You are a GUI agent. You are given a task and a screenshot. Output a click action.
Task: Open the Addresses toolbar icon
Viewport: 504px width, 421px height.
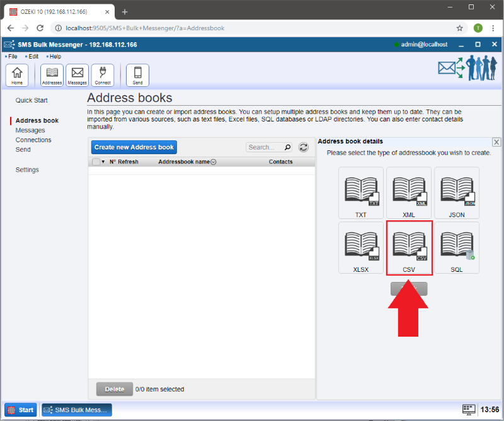point(52,75)
